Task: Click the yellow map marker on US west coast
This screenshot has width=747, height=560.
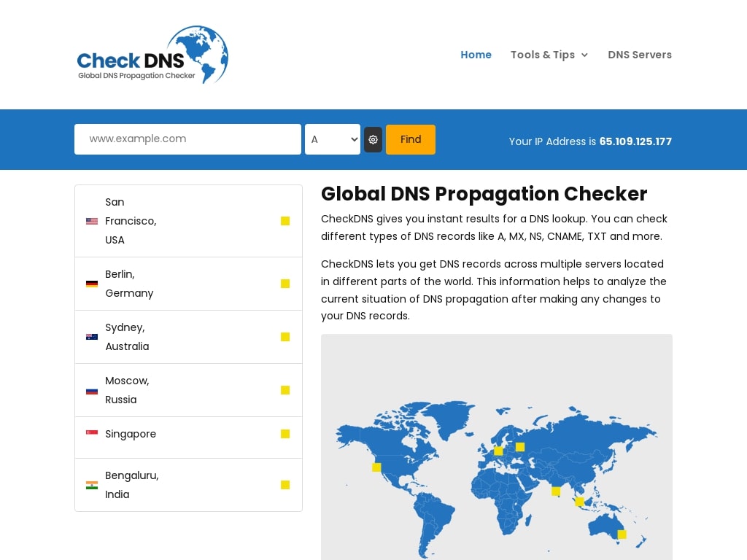Action: pos(376,467)
